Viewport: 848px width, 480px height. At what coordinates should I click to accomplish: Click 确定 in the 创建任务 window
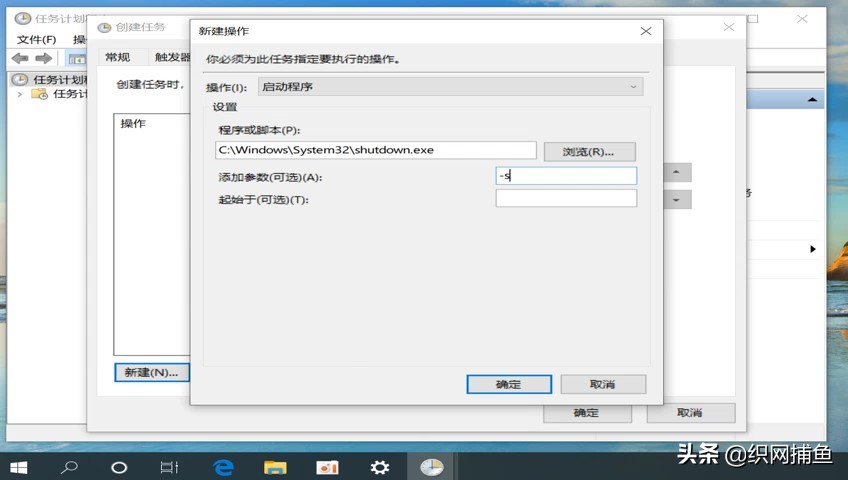(x=587, y=413)
